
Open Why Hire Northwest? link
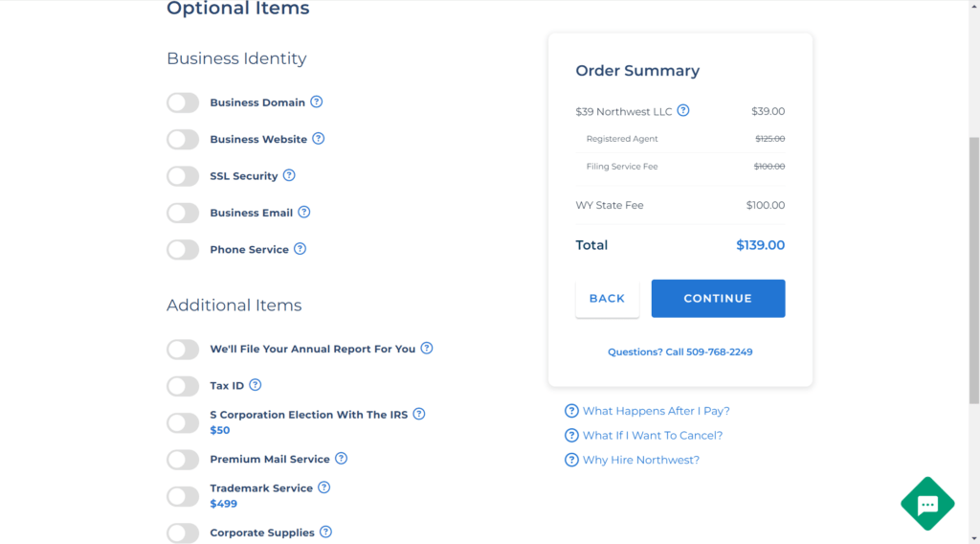[641, 460]
